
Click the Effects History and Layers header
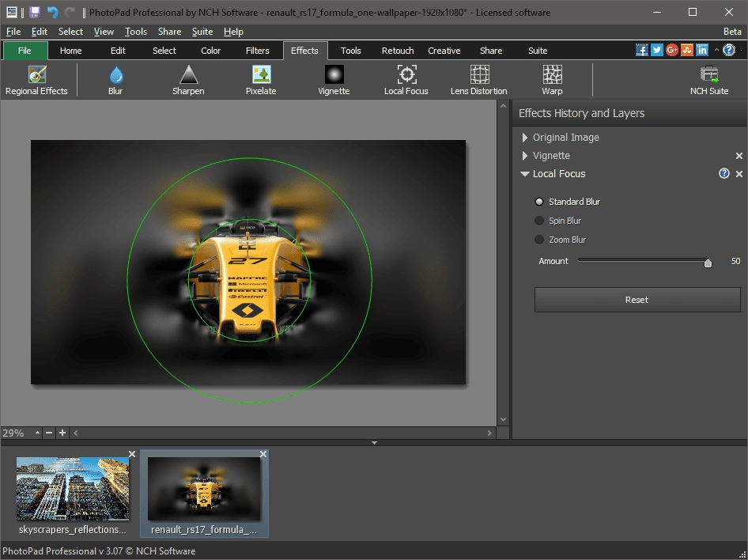click(581, 113)
